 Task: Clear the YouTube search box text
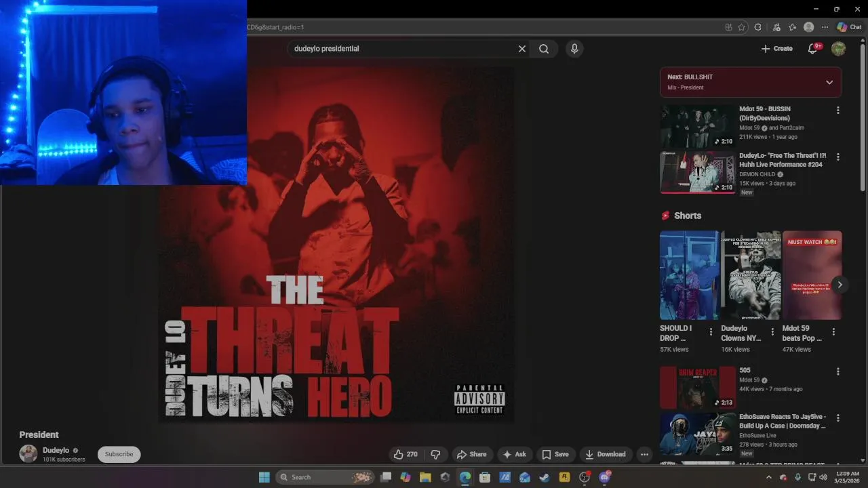[522, 49]
